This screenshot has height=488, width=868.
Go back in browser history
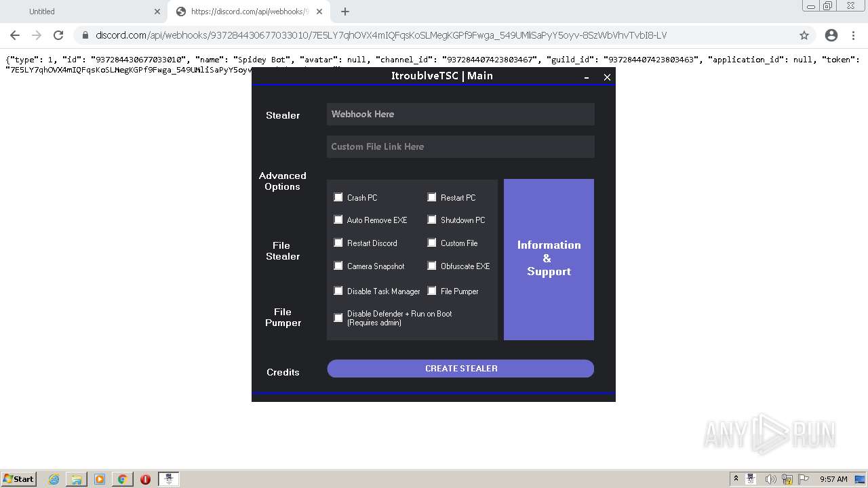pos(15,35)
